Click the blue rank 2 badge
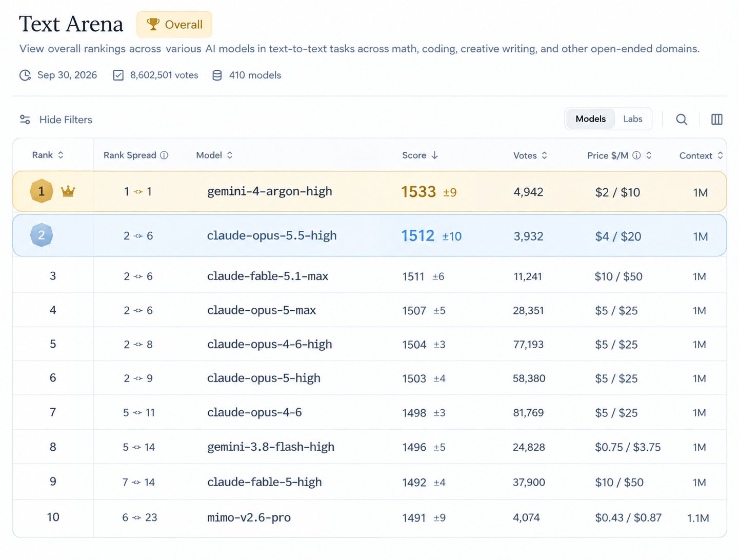739x560 pixels. pos(42,235)
